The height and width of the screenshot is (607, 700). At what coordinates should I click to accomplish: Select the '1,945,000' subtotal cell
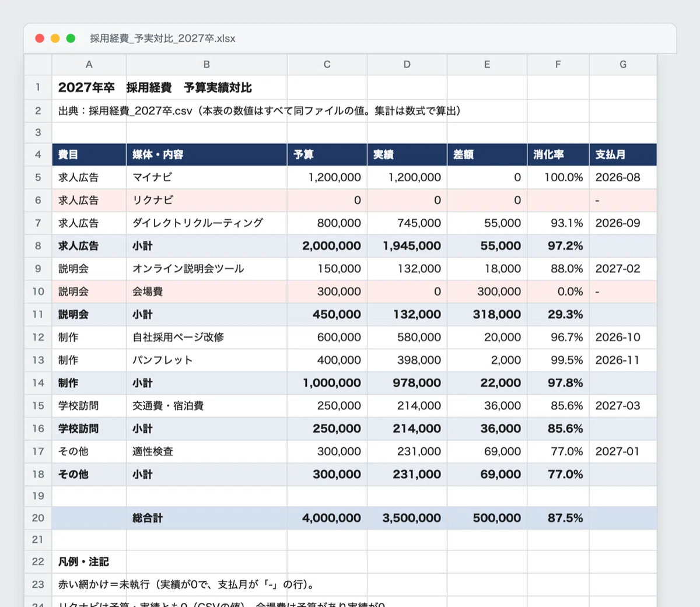pos(407,246)
